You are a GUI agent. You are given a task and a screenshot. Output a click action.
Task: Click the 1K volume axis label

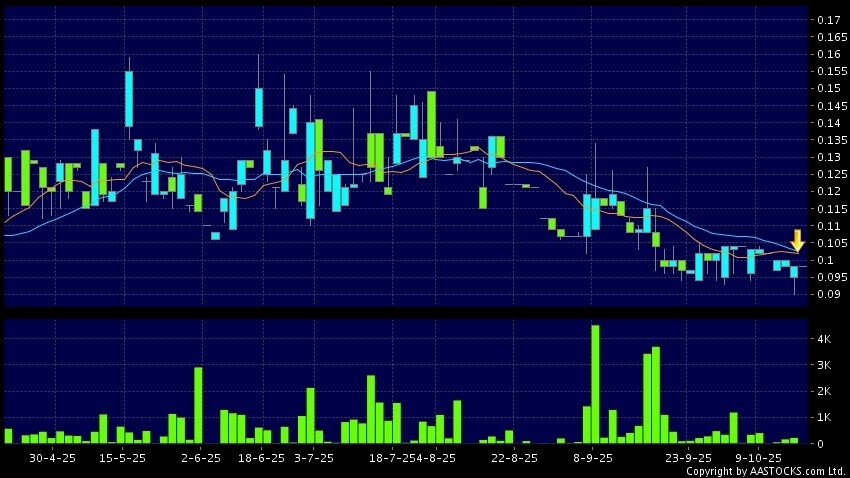826,417
